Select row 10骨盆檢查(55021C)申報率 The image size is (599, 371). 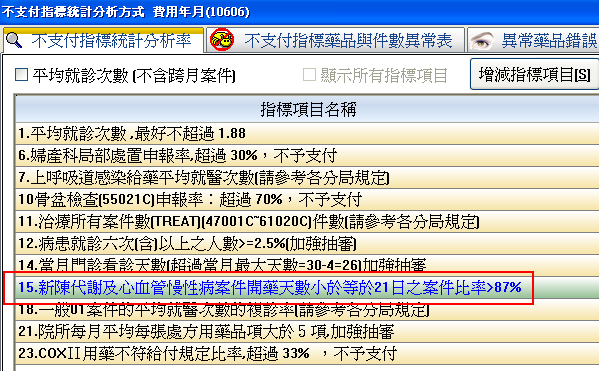click(307, 199)
